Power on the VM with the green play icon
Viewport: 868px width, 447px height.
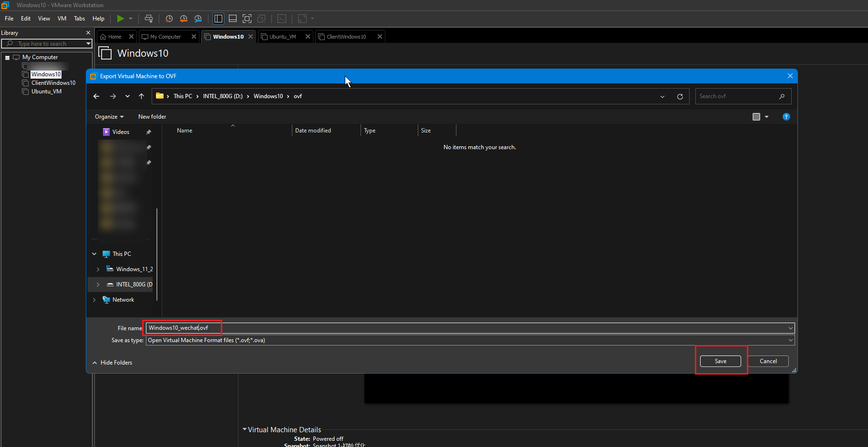[121, 19]
